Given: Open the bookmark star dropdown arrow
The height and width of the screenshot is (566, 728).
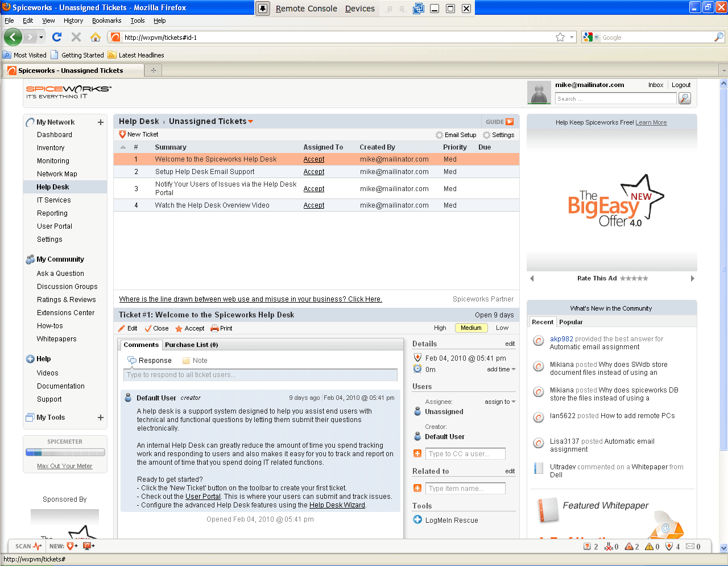Looking at the screenshot, I should [572, 38].
